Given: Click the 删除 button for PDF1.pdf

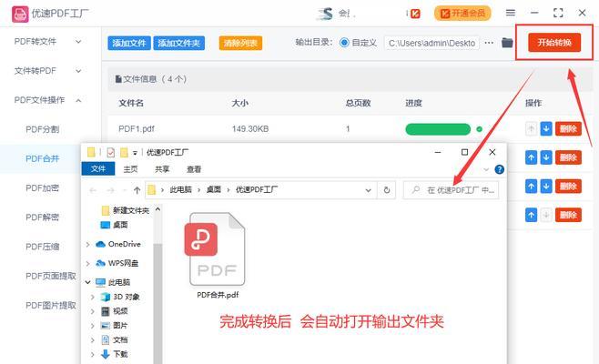Looking at the screenshot, I should (568, 129).
